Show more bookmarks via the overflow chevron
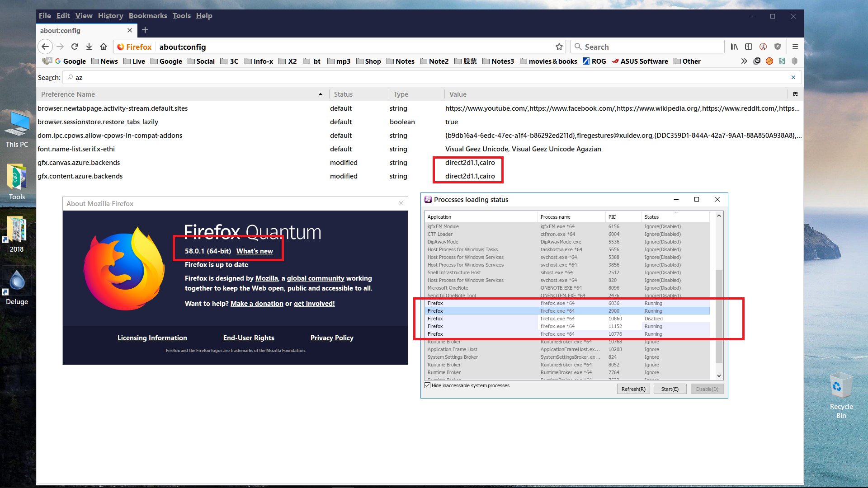This screenshot has height=488, width=868. click(744, 61)
